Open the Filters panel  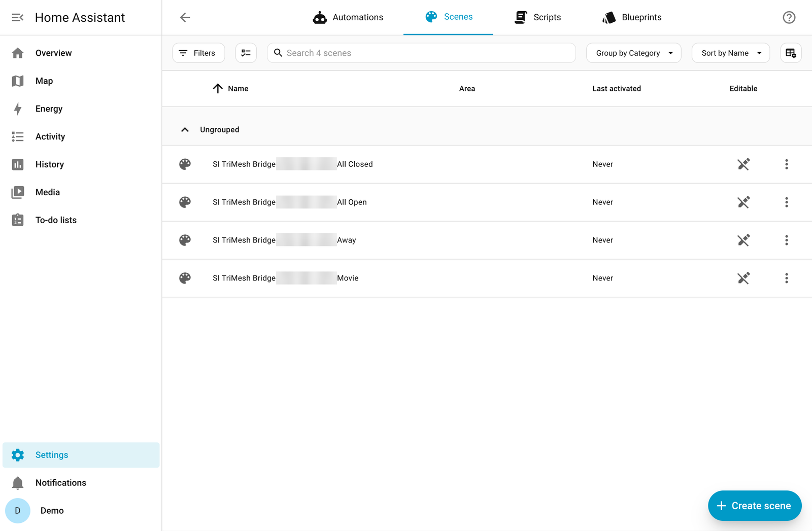[x=198, y=53]
